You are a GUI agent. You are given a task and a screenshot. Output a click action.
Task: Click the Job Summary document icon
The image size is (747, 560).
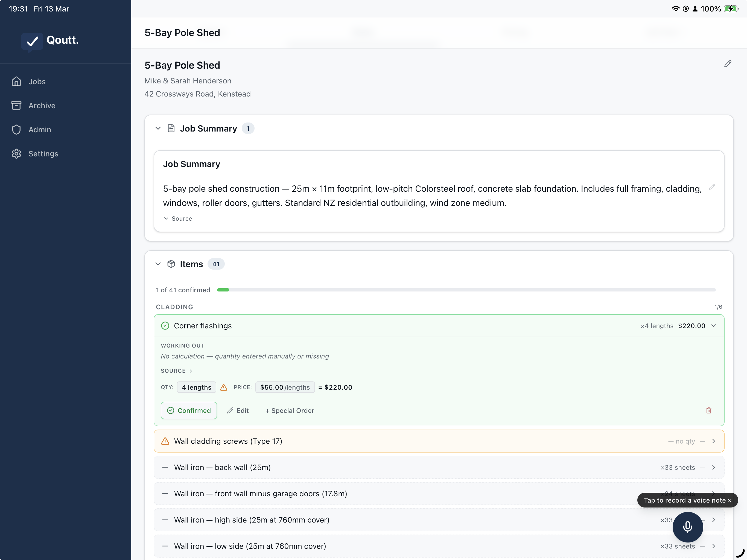click(x=171, y=128)
